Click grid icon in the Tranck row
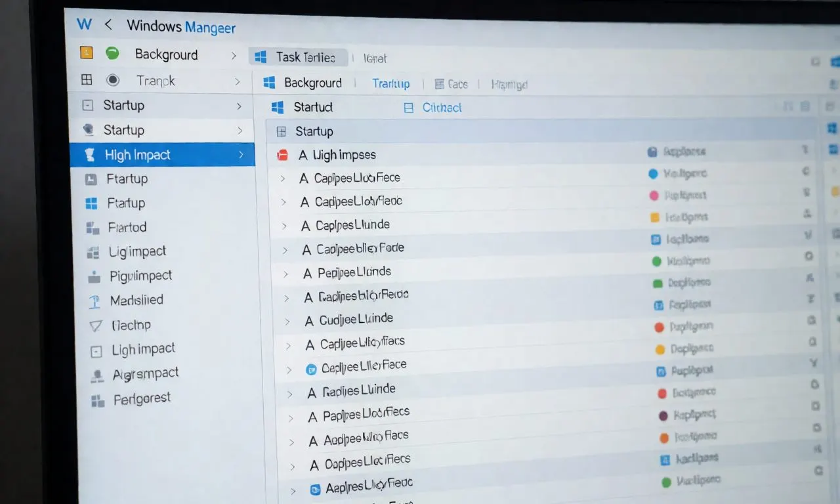The width and height of the screenshot is (840, 504). click(x=87, y=80)
